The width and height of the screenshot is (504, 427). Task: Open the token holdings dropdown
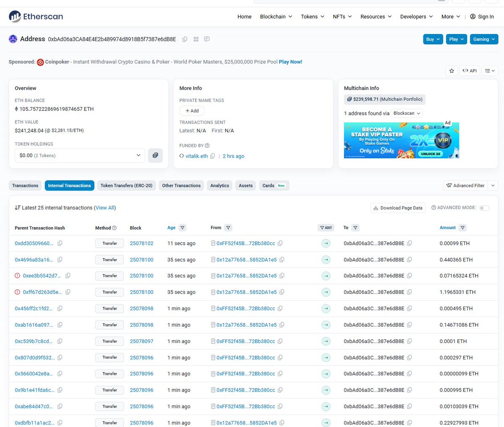(x=80, y=155)
